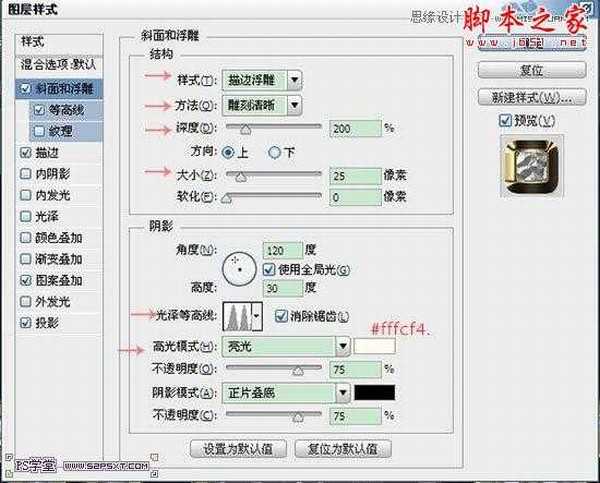The image size is (600, 483).
Task: Open the black shadow color swatch
Action: coord(375,393)
